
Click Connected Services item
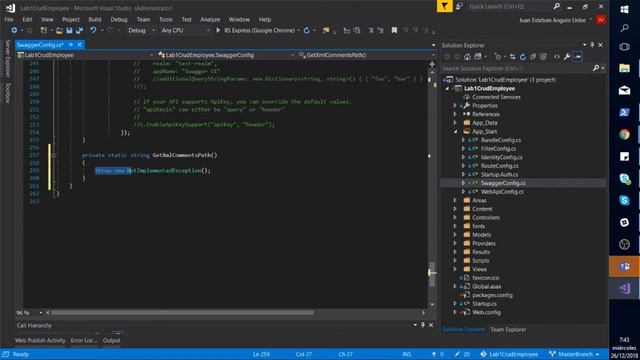pos(496,97)
